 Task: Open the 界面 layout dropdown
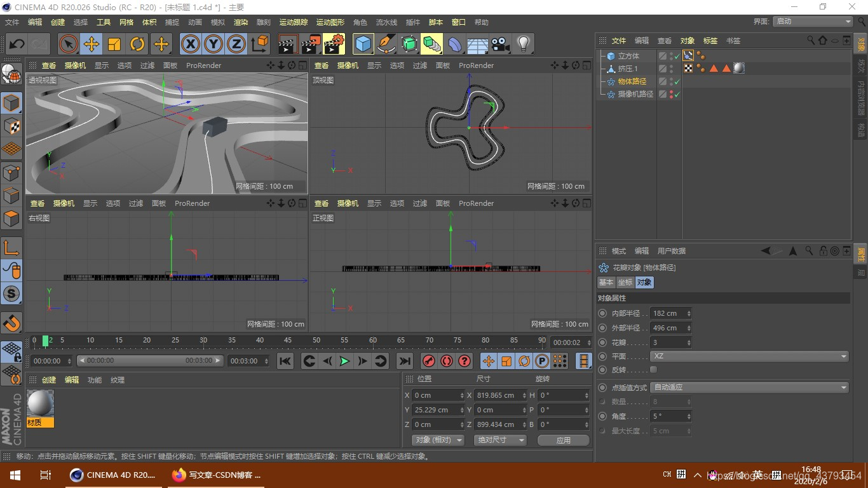(813, 22)
